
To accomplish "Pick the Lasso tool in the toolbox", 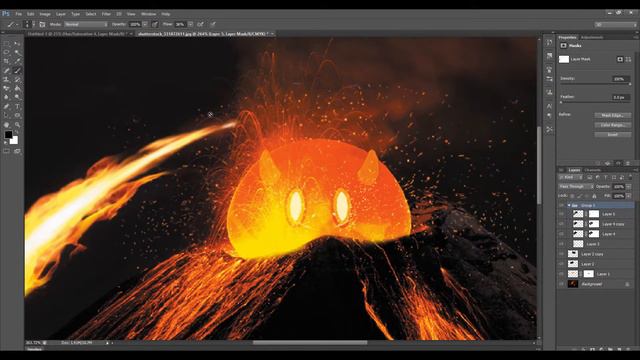I will (x=7, y=52).
